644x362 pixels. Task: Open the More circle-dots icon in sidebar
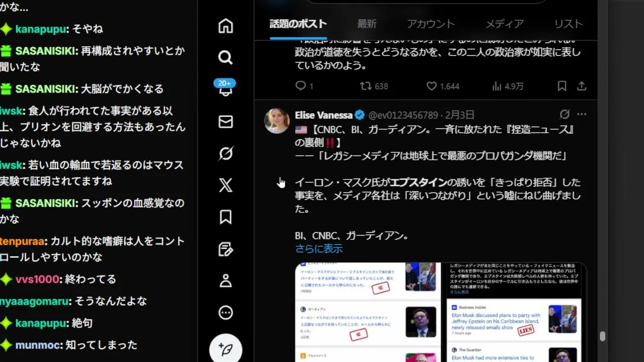(x=225, y=313)
